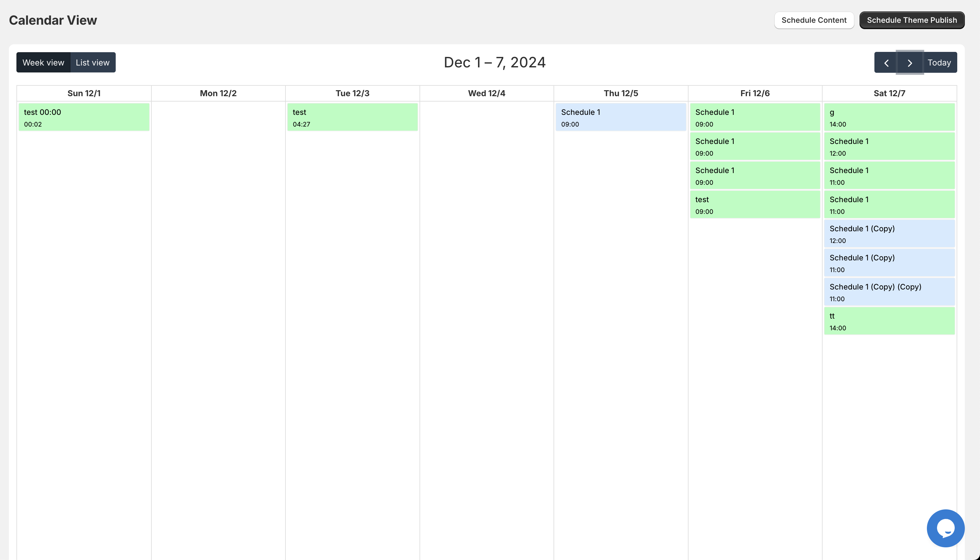Click Schedule Theme Publish

point(912,20)
